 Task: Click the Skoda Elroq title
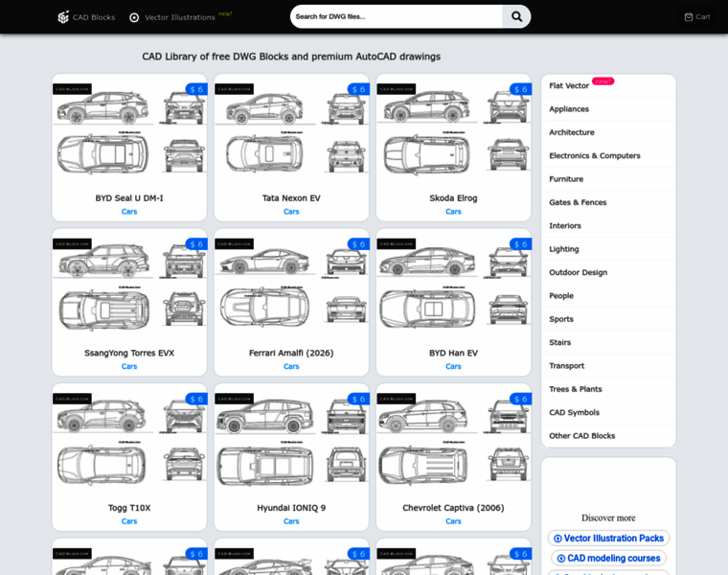point(453,198)
